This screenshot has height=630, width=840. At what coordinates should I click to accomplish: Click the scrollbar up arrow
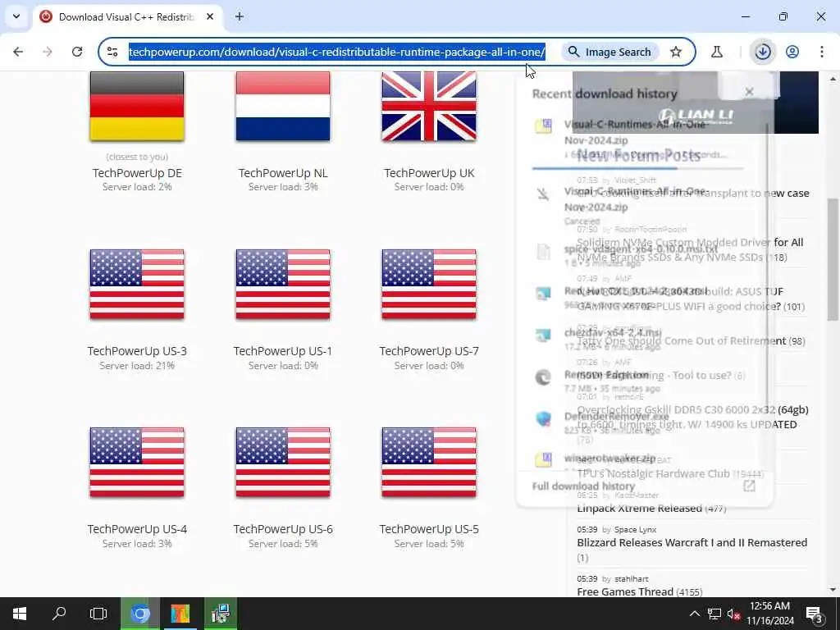click(833, 79)
